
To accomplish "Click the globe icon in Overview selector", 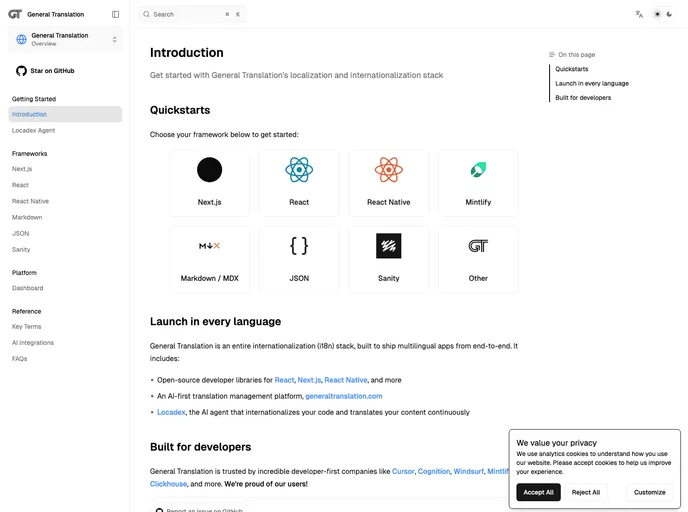I will pyautogui.click(x=21, y=39).
